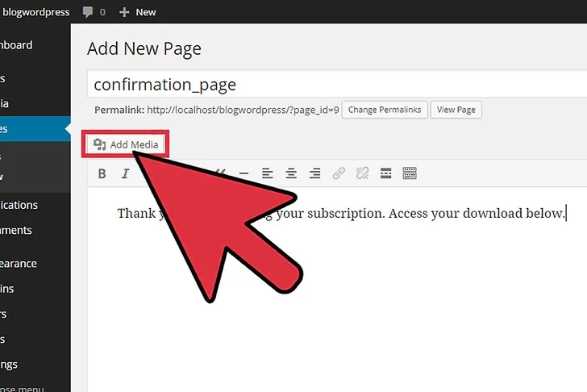Open the blogwordpress site link
This screenshot has height=392, width=587.
(35, 12)
